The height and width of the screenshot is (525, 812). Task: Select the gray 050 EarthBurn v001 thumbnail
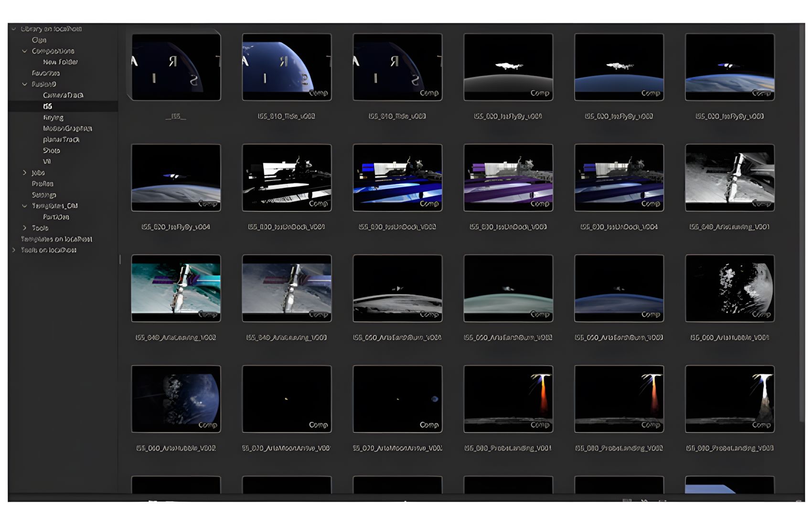(x=397, y=288)
